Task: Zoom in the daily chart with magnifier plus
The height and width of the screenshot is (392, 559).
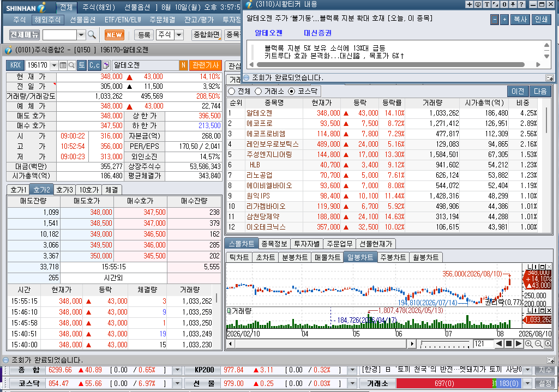Action: click(529, 343)
